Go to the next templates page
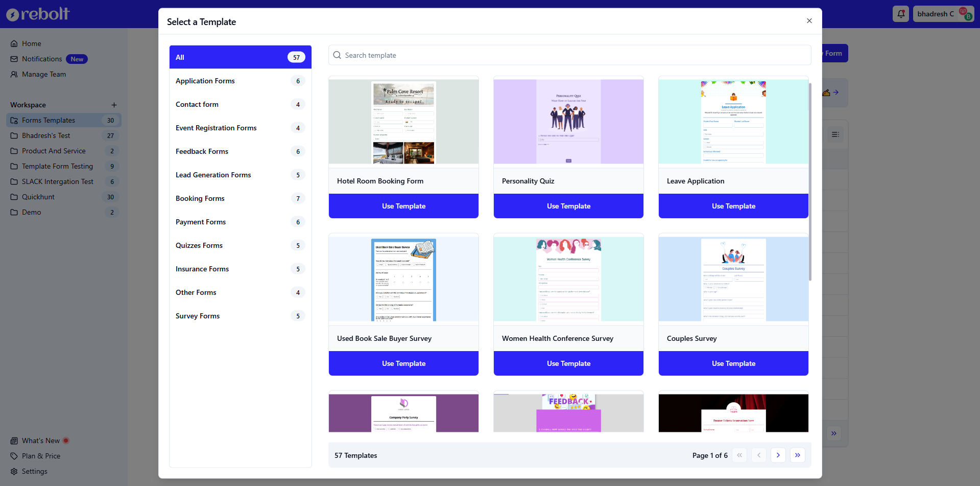Viewport: 980px width, 486px height. pos(778,455)
